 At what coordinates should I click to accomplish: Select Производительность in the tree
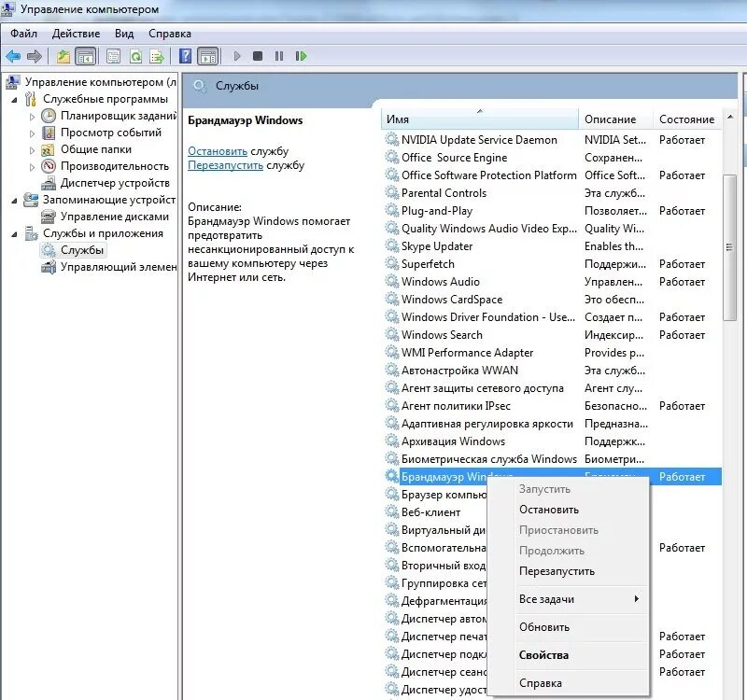pos(114,166)
